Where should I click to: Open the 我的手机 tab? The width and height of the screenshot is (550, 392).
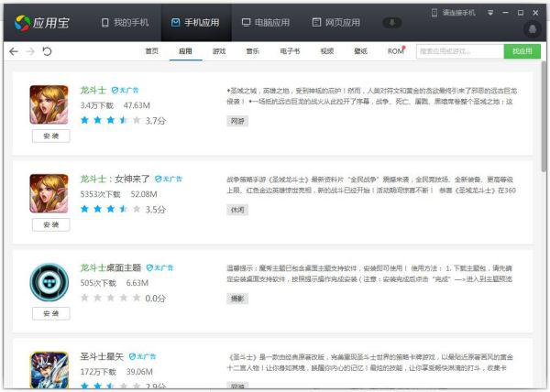[x=126, y=23]
